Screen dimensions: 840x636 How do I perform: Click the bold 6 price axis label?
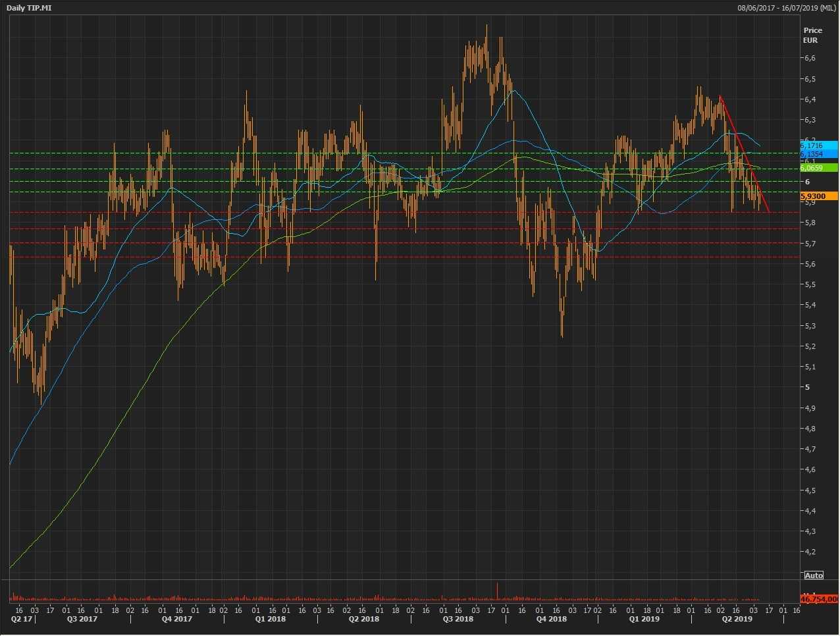coord(807,182)
